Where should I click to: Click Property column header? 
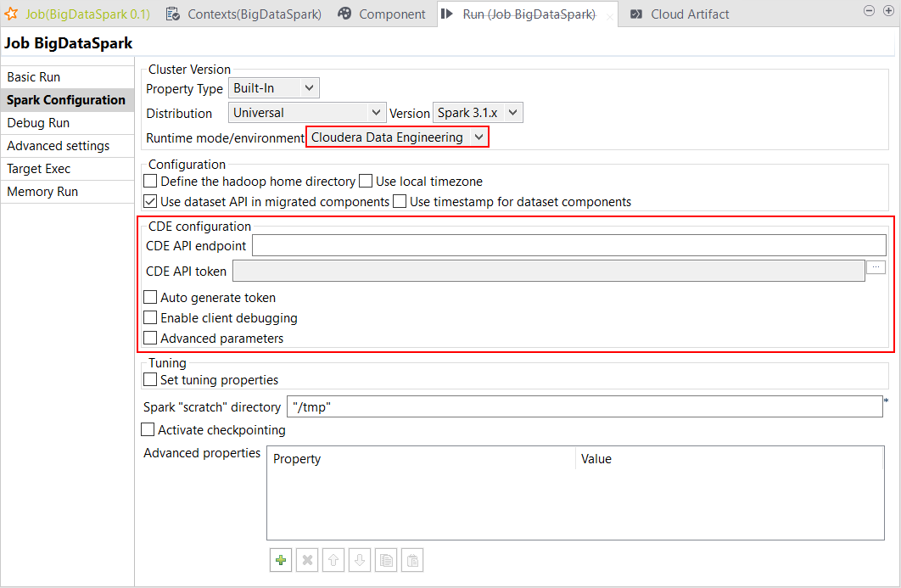pos(421,459)
